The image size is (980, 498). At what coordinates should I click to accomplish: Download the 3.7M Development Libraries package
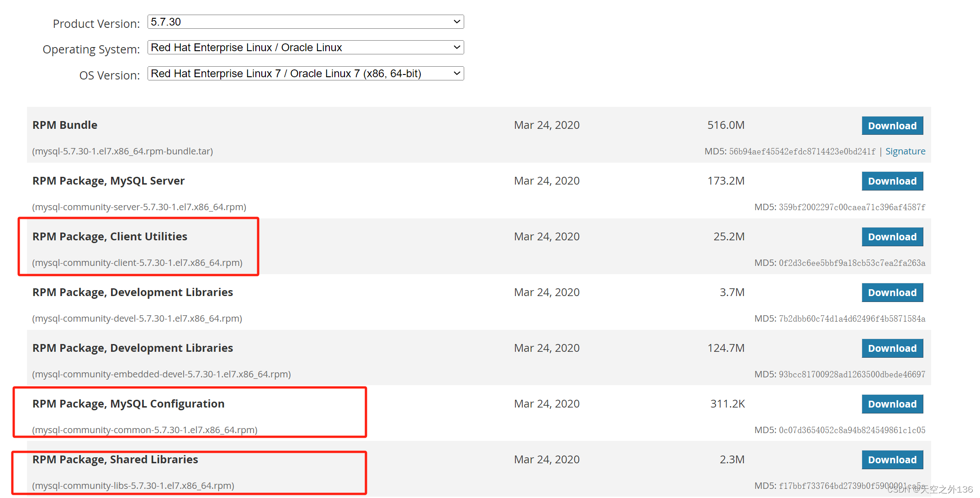pyautogui.click(x=892, y=293)
